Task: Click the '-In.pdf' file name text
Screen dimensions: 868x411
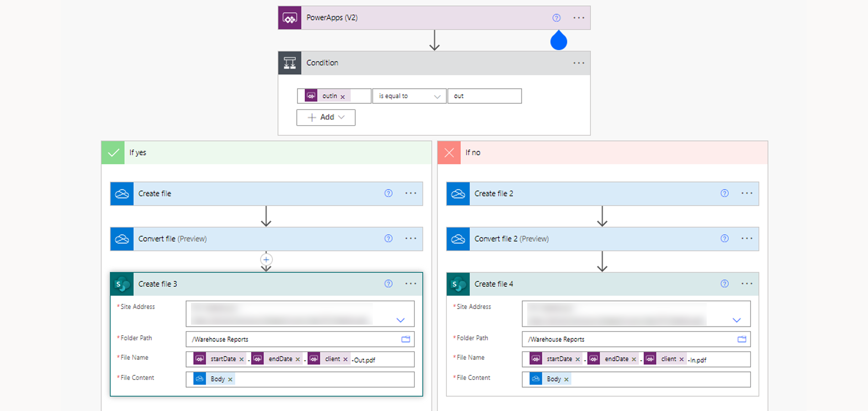Action: [x=697, y=360]
